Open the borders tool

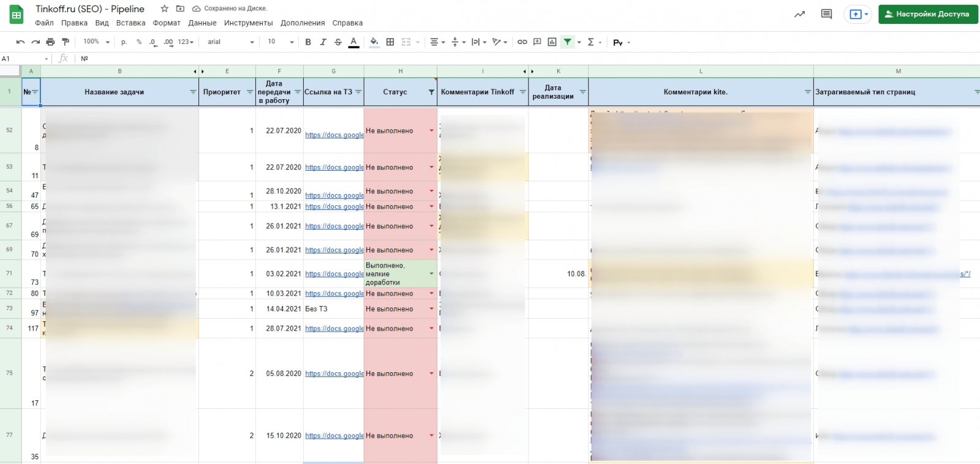[x=390, y=42]
